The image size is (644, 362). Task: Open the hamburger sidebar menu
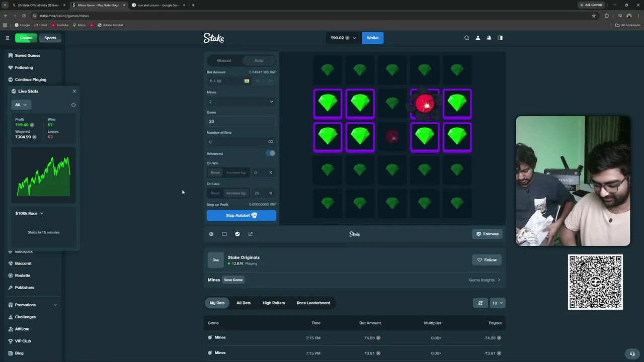(x=8, y=38)
